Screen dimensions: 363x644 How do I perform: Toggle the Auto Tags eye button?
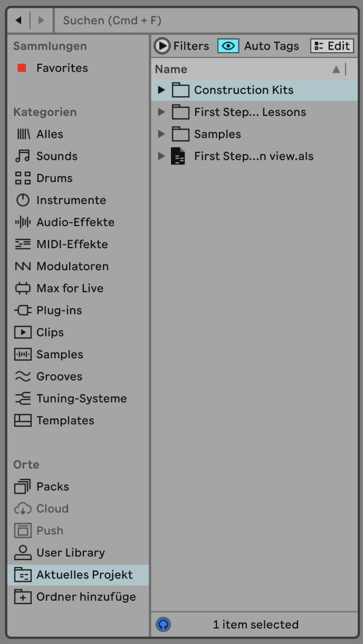(228, 46)
